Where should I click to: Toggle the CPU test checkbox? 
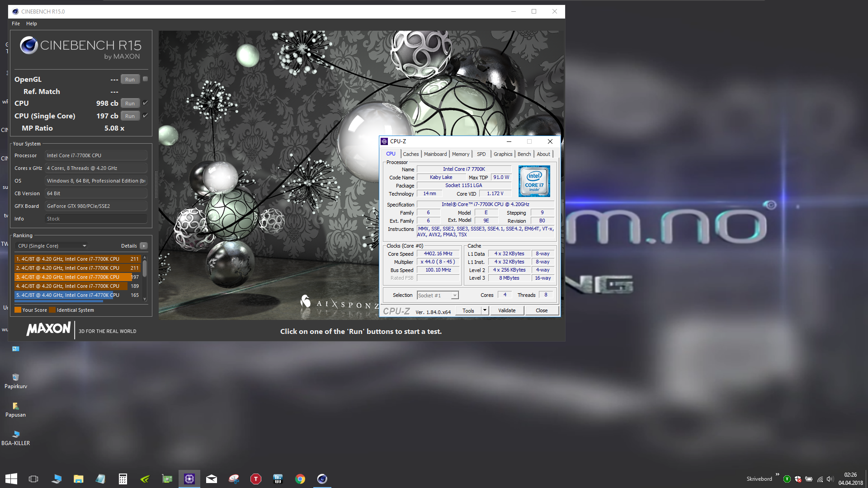coord(145,103)
